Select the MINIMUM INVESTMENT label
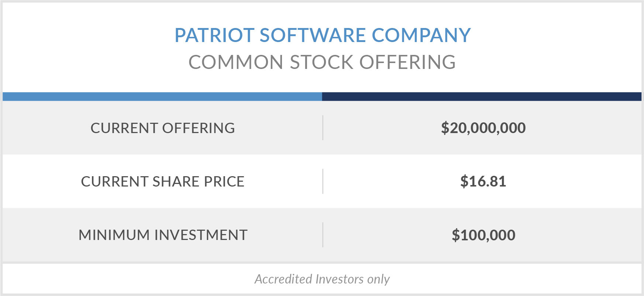644x296 pixels. 163,235
